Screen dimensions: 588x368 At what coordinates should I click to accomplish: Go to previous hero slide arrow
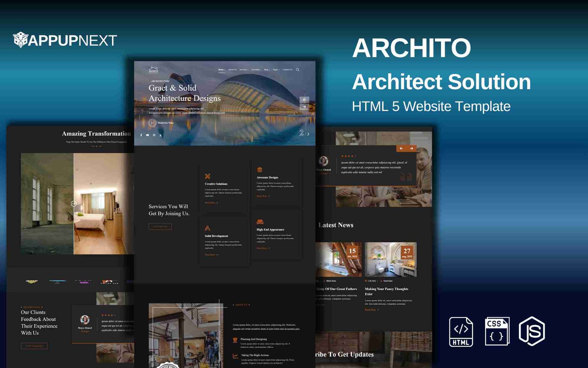pos(304,100)
